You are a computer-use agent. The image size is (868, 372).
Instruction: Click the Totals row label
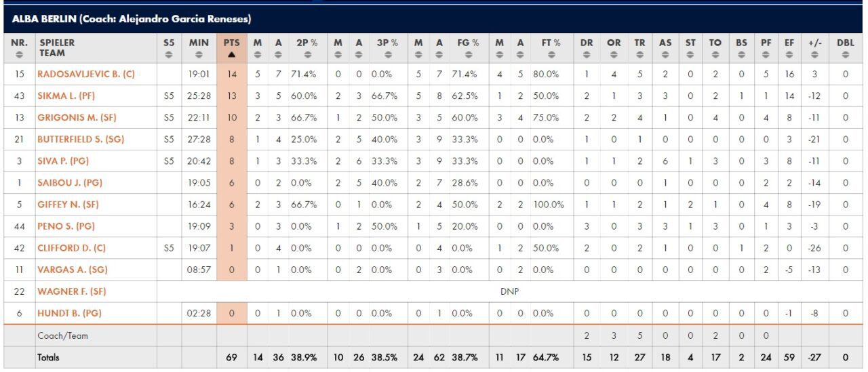49,357
